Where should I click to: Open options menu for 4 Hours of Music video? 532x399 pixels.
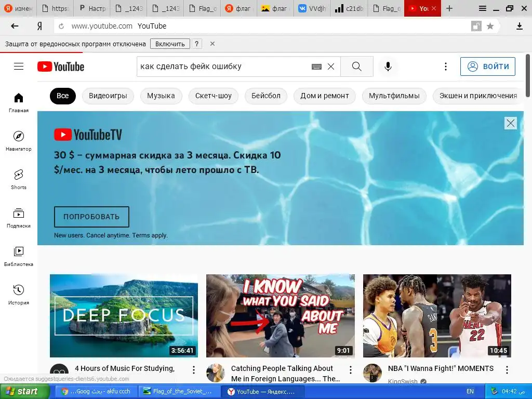point(194,370)
